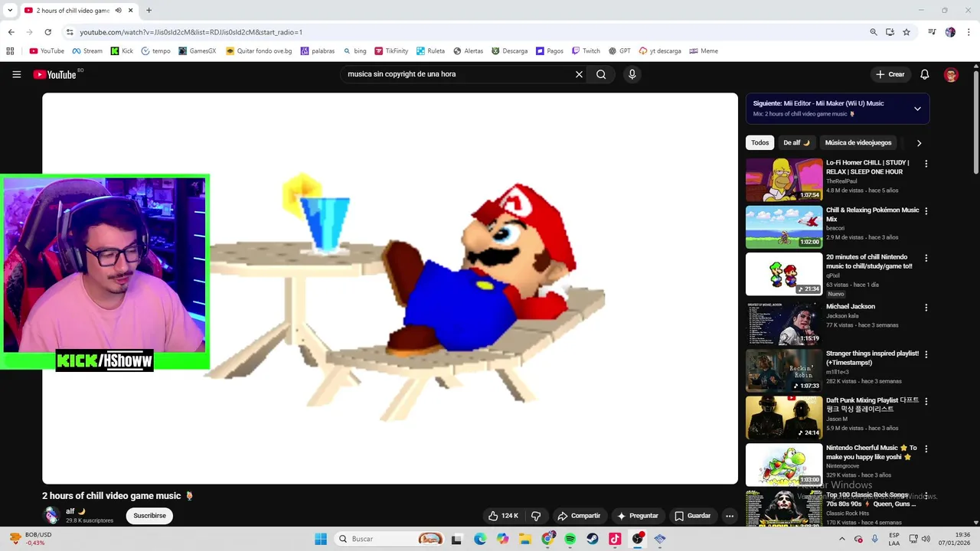Open Meme bookmark
This screenshot has width=980, height=551.
(x=704, y=51)
